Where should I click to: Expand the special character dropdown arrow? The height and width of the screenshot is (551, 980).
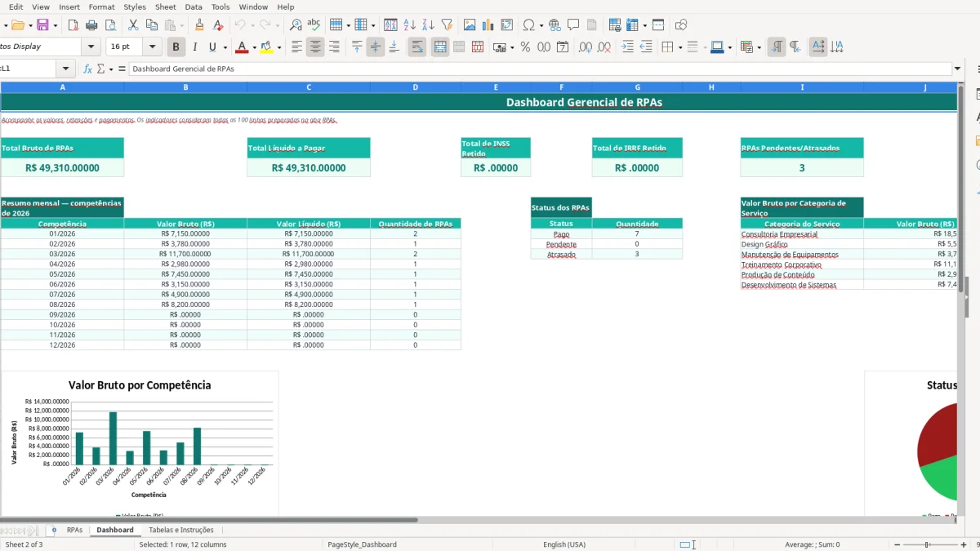point(542,25)
